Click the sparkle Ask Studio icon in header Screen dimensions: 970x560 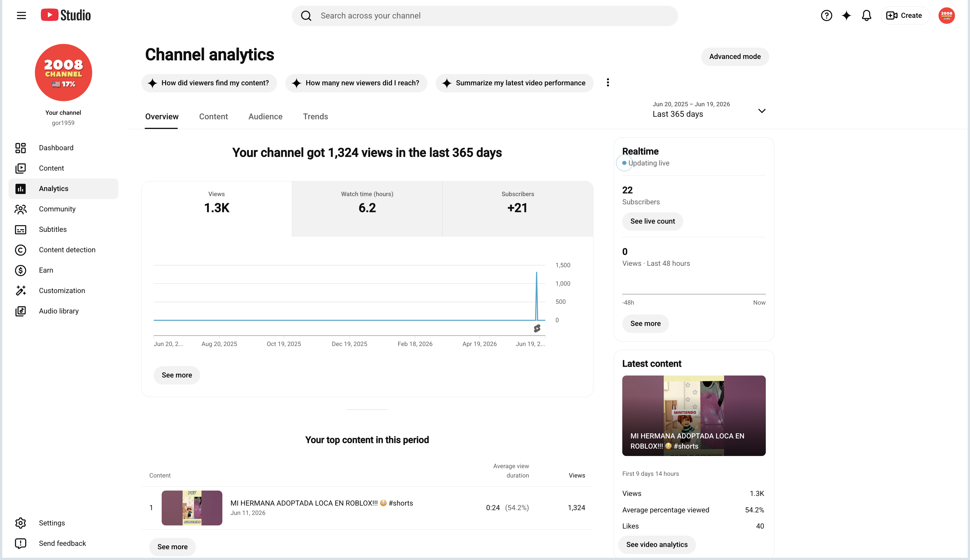[x=846, y=15]
